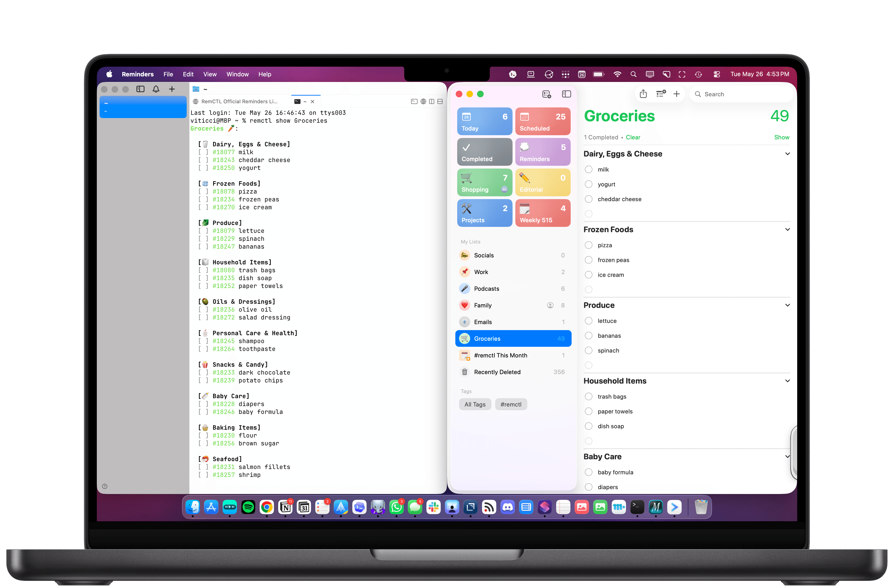Collapse the Household Items section
This screenshot has width=894, height=588.
click(787, 381)
